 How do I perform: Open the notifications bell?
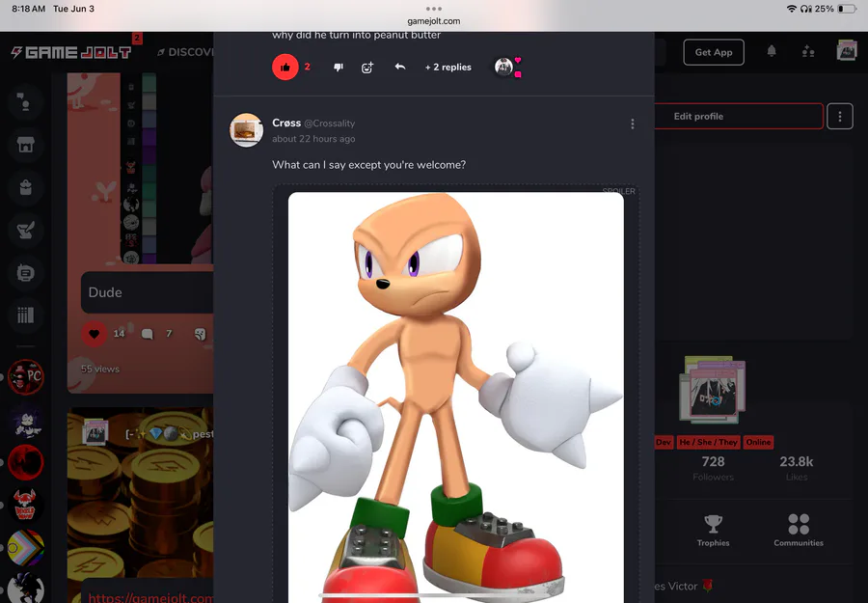point(772,51)
